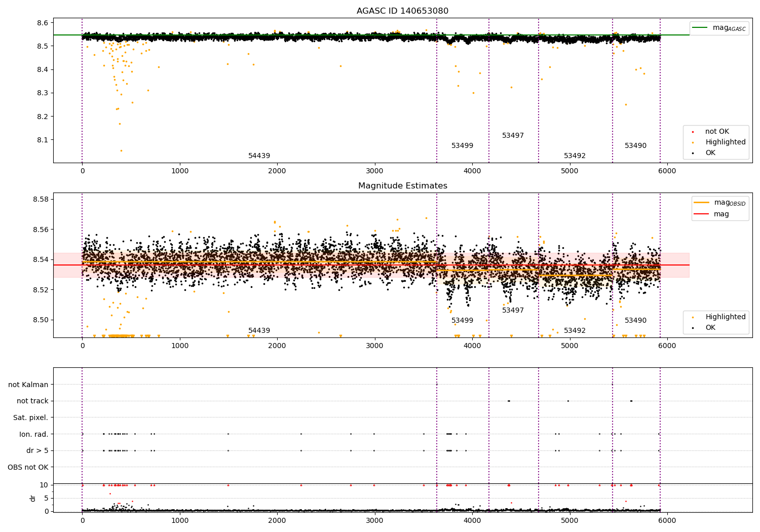Click the title AGASC ID 140653080
This screenshot has height=532, width=760.
402,11
